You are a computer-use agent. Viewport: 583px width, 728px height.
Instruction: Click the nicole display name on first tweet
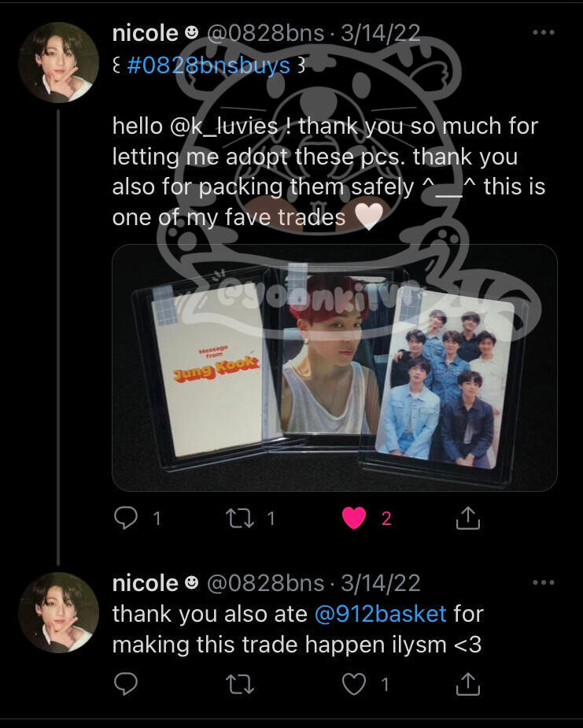pyautogui.click(x=146, y=33)
